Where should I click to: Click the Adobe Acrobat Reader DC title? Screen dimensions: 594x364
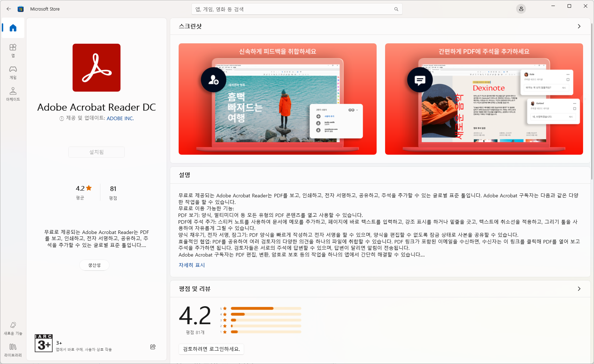point(97,107)
